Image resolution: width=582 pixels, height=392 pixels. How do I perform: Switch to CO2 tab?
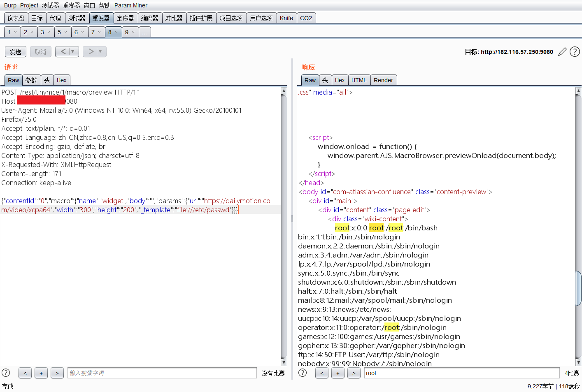point(306,18)
